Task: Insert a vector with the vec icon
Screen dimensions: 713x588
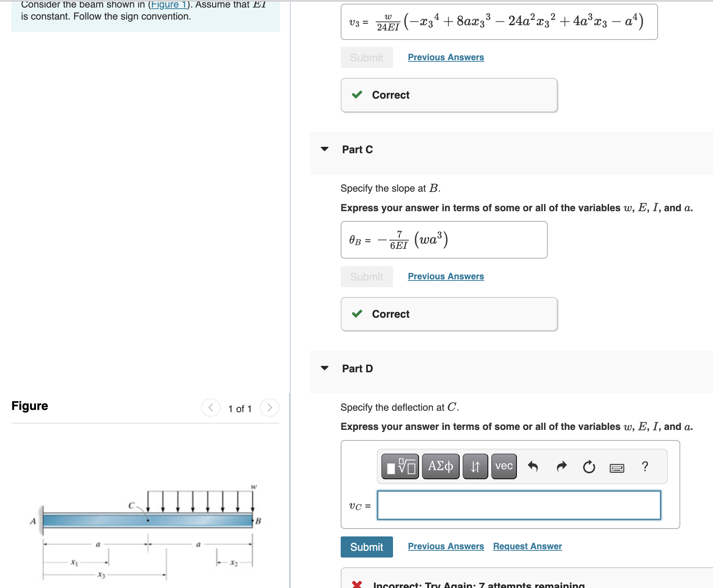Action: tap(503, 466)
